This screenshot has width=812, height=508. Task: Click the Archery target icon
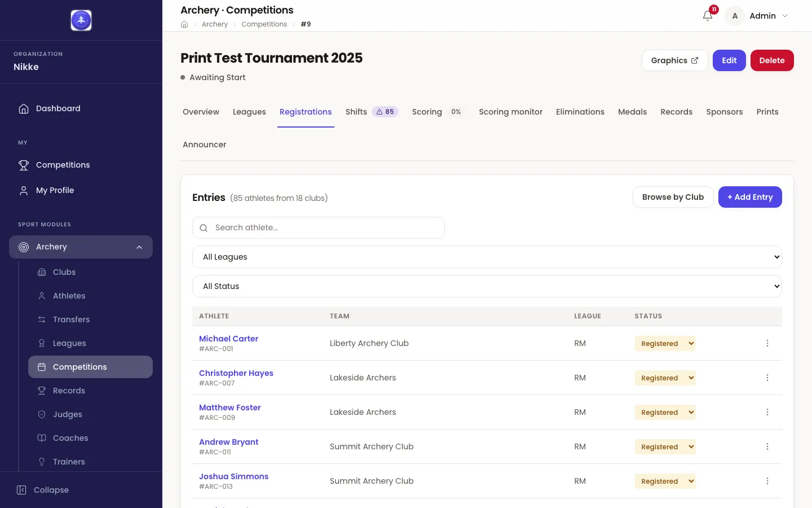[x=24, y=247]
